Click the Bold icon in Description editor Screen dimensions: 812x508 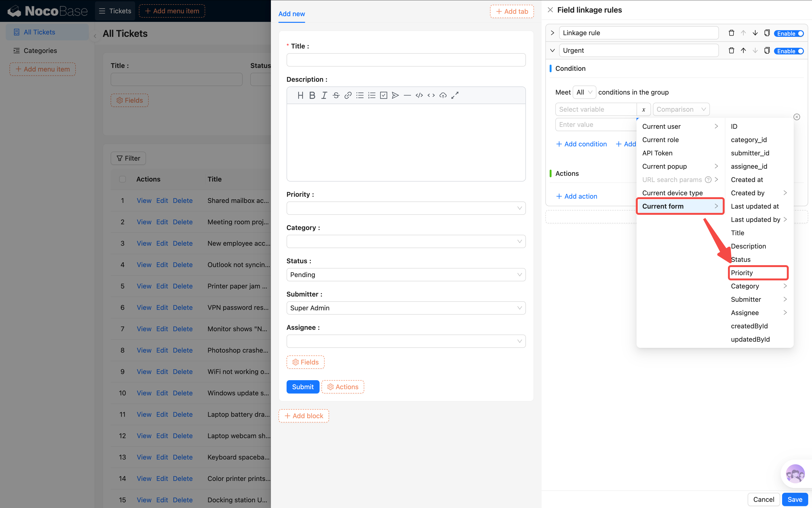pos(312,96)
